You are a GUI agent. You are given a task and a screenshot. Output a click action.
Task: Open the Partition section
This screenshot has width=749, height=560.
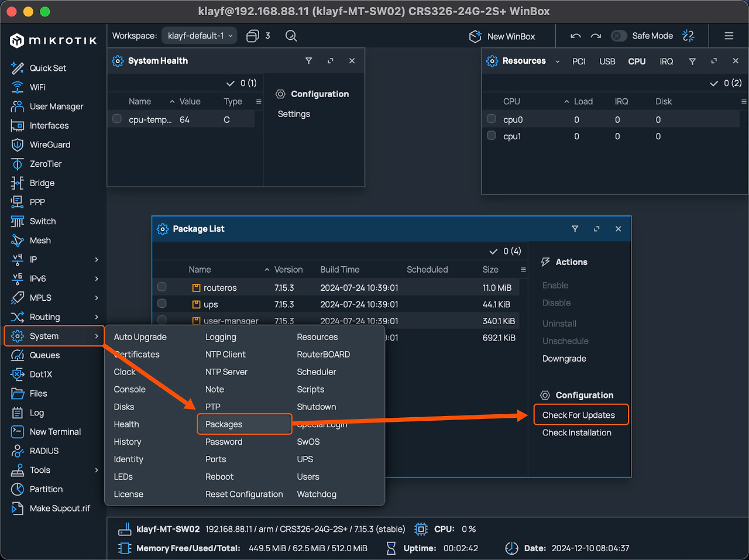(46, 489)
